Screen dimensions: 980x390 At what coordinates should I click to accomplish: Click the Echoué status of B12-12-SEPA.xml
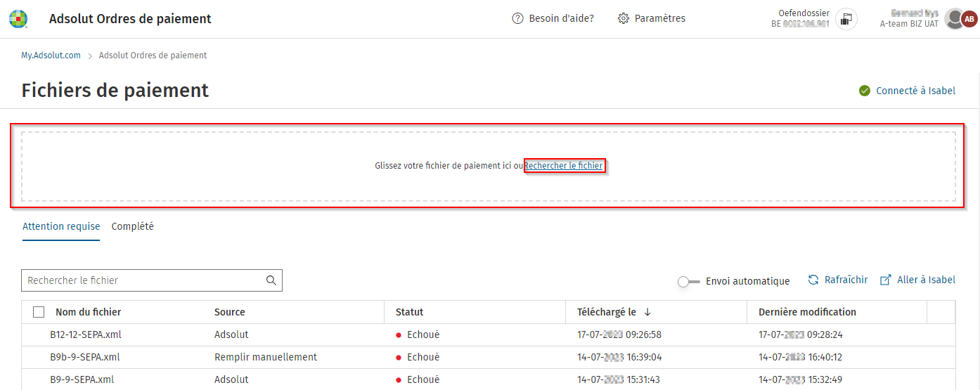418,334
